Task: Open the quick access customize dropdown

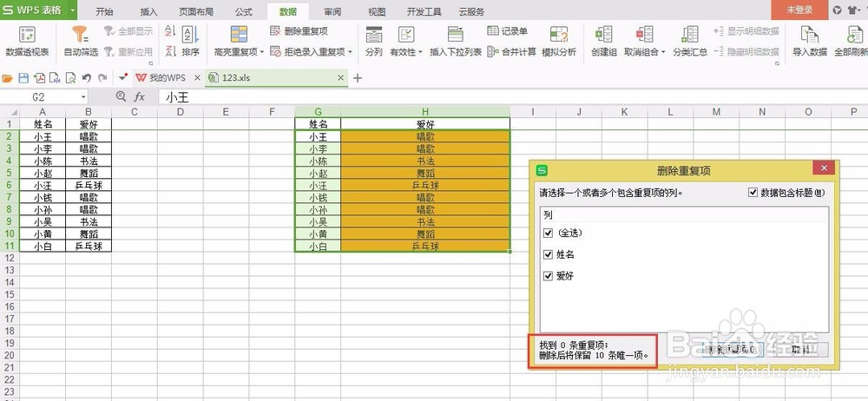Action: tap(123, 78)
